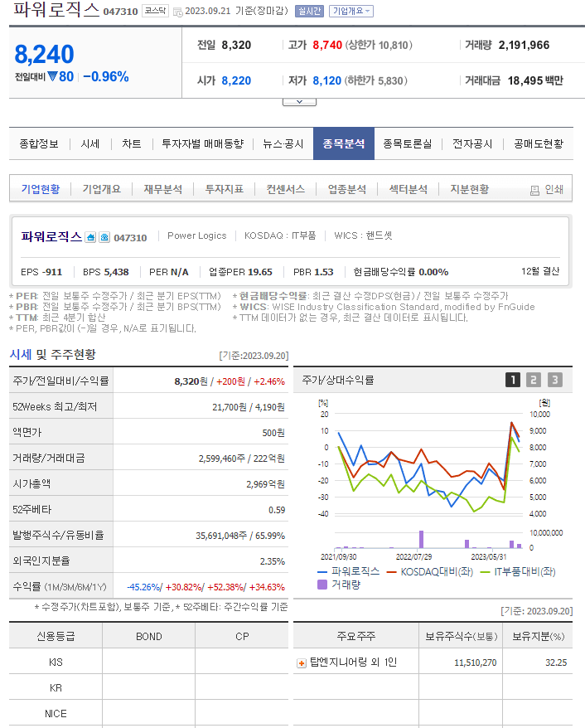Click the BPS 5,438 value
The image size is (585, 728).
[x=116, y=272]
